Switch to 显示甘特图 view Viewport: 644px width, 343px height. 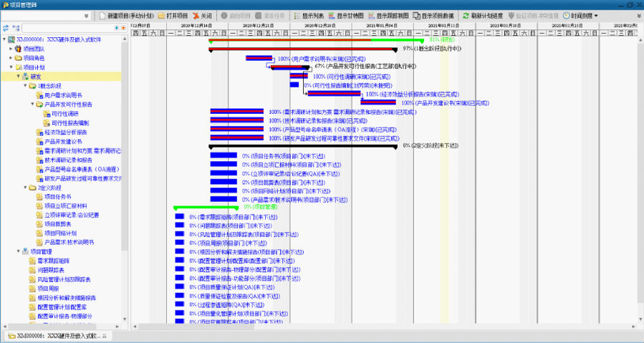pos(346,16)
